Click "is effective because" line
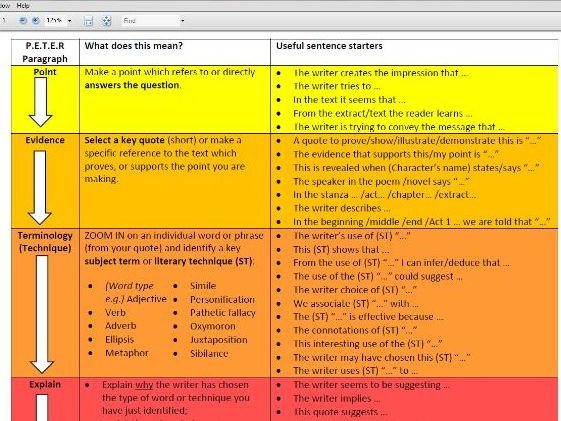Viewport: 561px width, 421px height. (368, 317)
